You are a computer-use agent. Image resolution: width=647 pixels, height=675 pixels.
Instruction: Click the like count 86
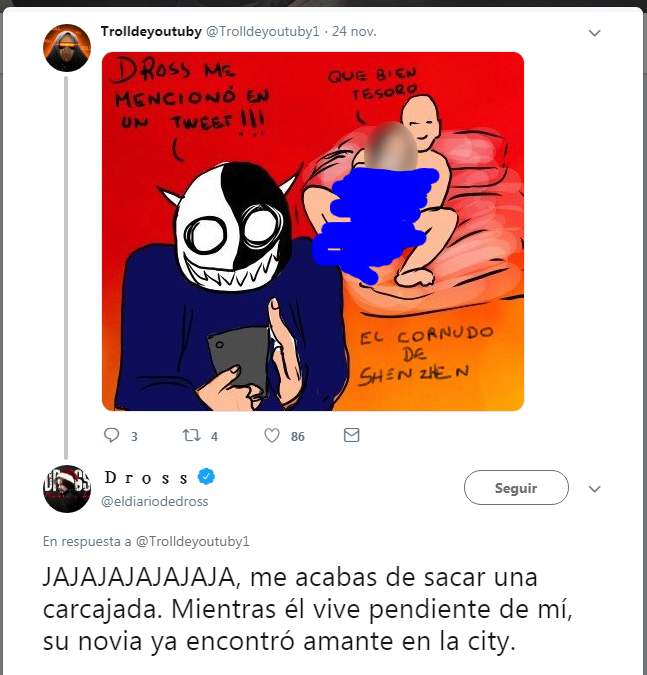(297, 437)
